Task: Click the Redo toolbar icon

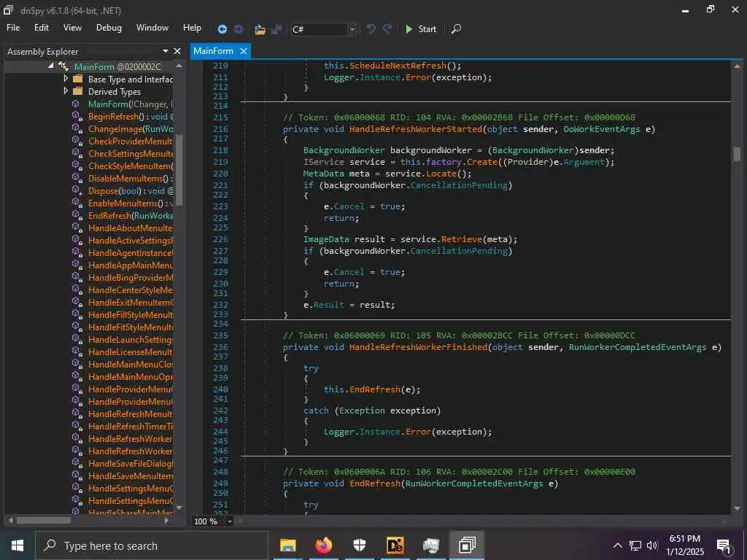Action: (387, 29)
